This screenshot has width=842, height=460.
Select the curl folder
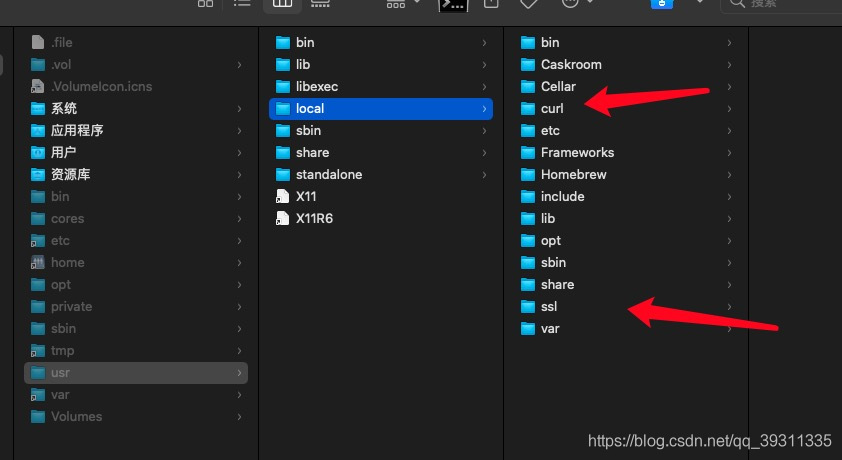(x=552, y=108)
